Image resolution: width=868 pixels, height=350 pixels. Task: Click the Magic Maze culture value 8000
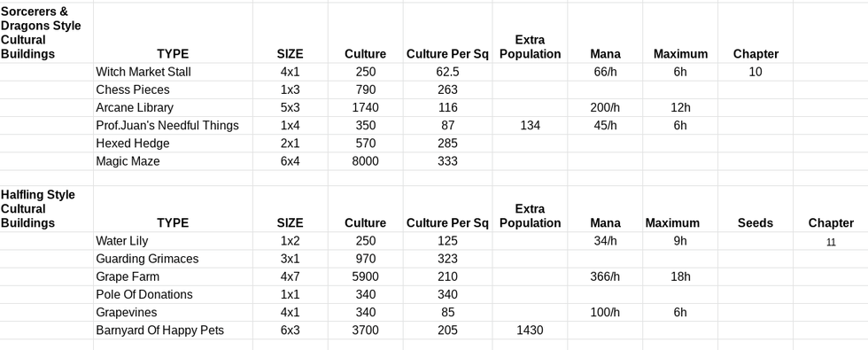click(x=365, y=161)
